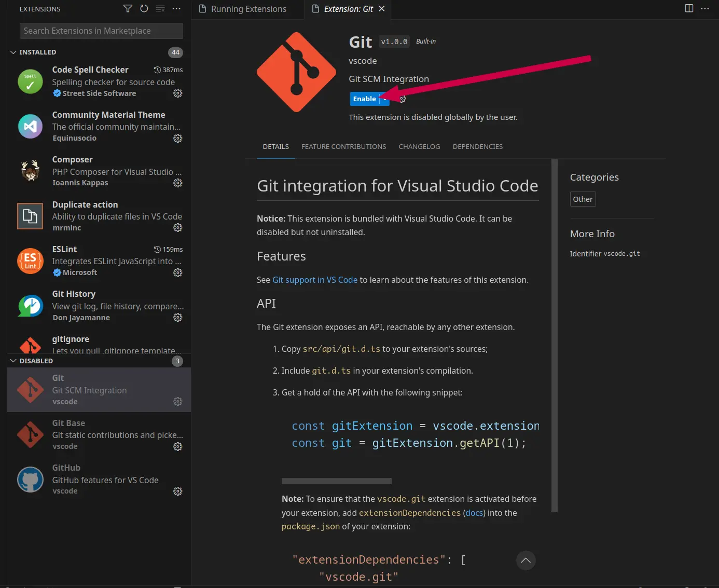
Task: Click the Disabled count badge 3
Action: pyautogui.click(x=177, y=361)
